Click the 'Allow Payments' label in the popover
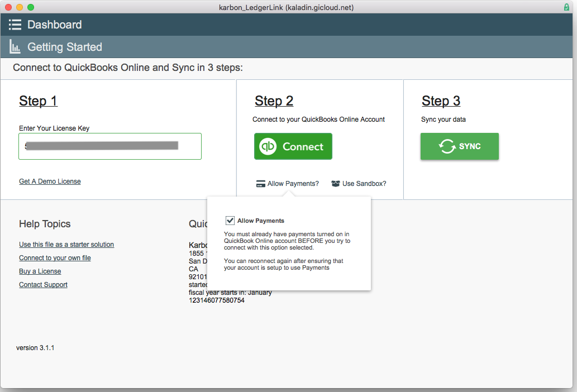 (x=261, y=221)
